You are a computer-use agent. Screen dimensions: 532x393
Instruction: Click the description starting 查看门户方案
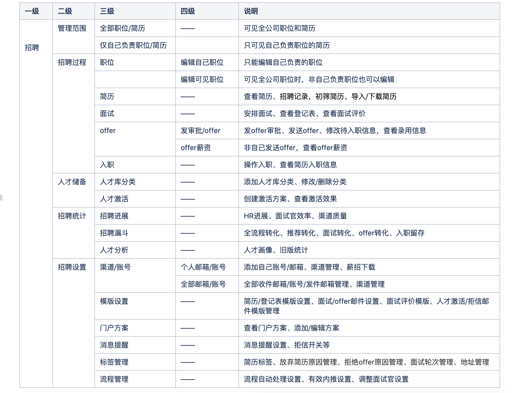tap(292, 328)
